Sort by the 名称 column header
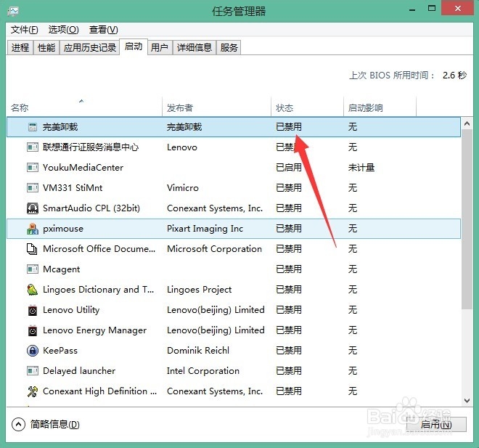The image size is (479, 448). tap(84, 107)
